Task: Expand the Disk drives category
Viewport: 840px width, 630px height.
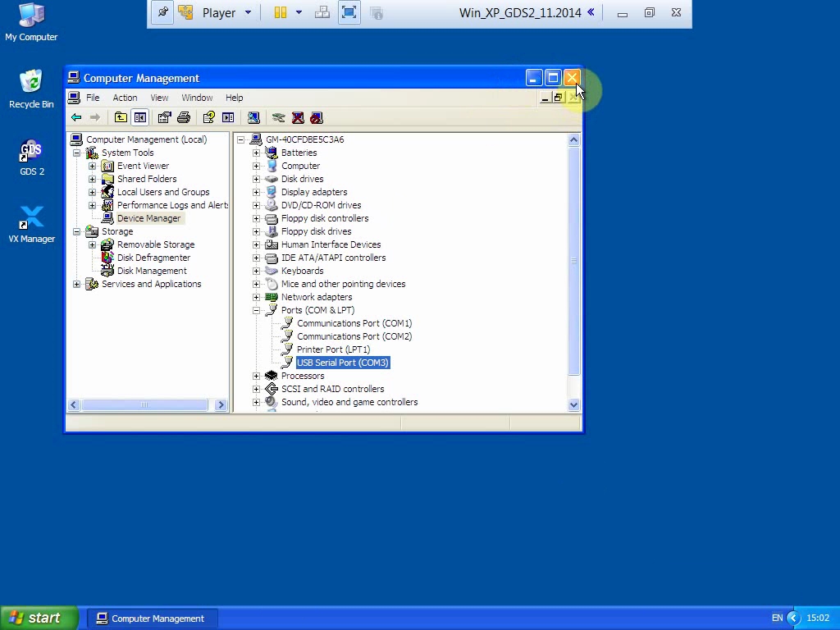Action: pos(256,179)
